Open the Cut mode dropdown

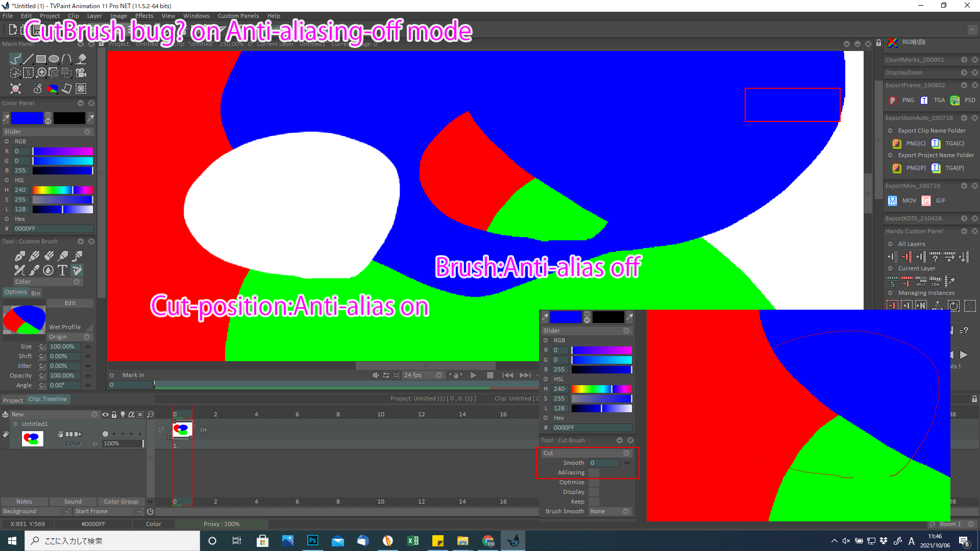coord(586,453)
